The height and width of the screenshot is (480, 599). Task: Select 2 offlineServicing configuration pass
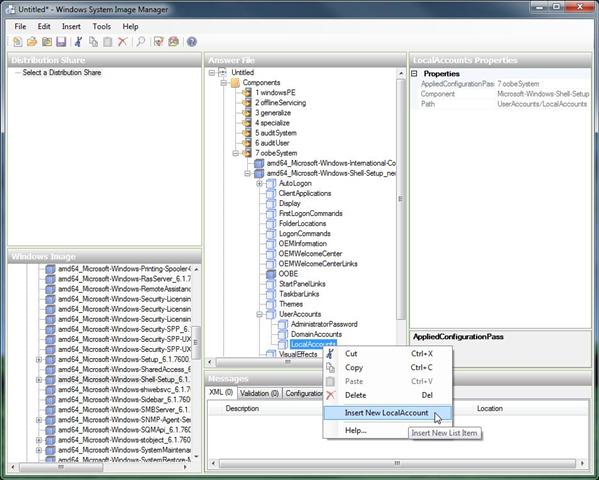click(280, 102)
